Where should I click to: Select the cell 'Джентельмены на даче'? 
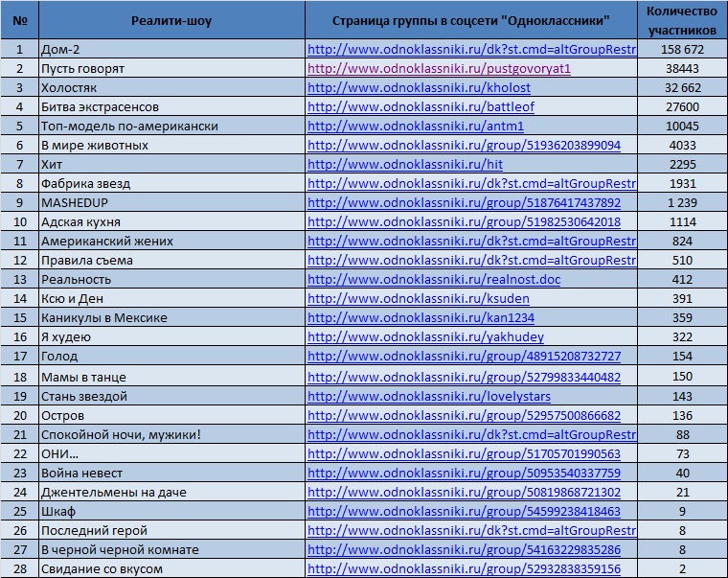pos(171,492)
